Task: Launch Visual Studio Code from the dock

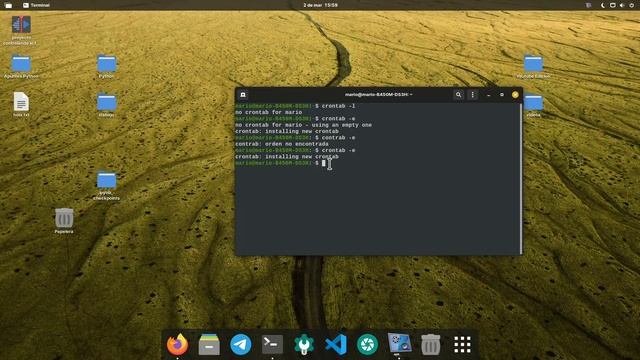Action: tap(336, 344)
